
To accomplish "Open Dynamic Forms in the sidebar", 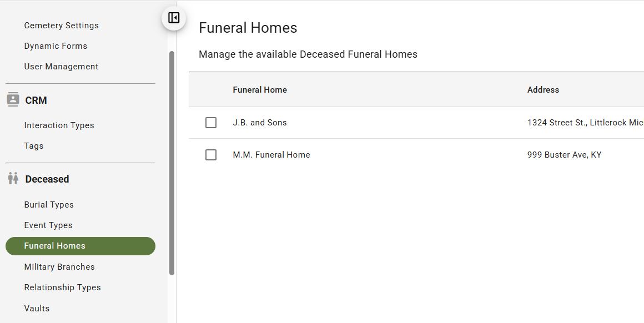I will coord(56,46).
